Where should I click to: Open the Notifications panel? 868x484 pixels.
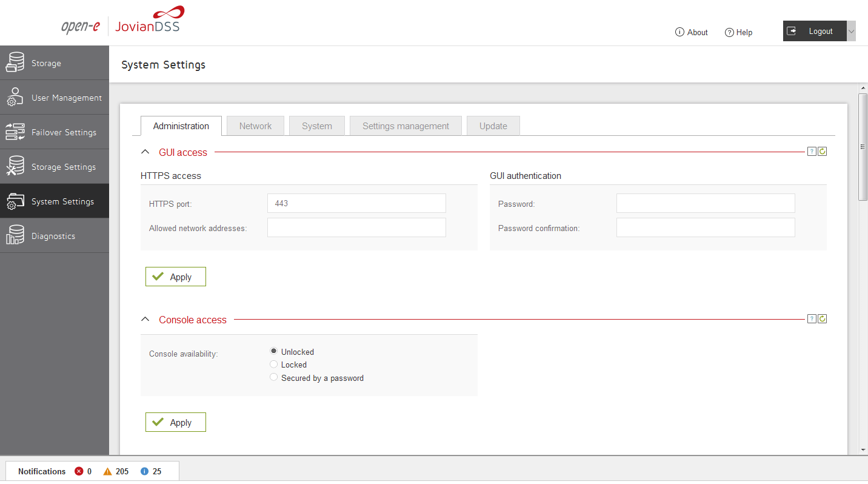click(x=42, y=471)
